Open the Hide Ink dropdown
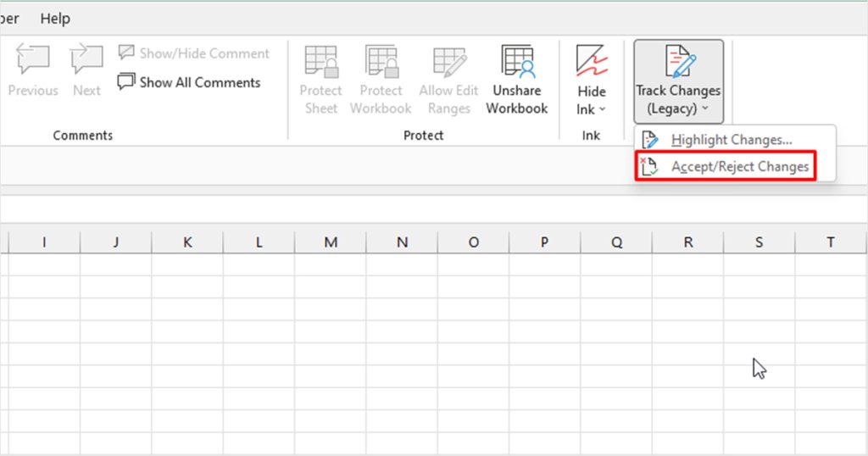The height and width of the screenshot is (456, 868). click(591, 79)
